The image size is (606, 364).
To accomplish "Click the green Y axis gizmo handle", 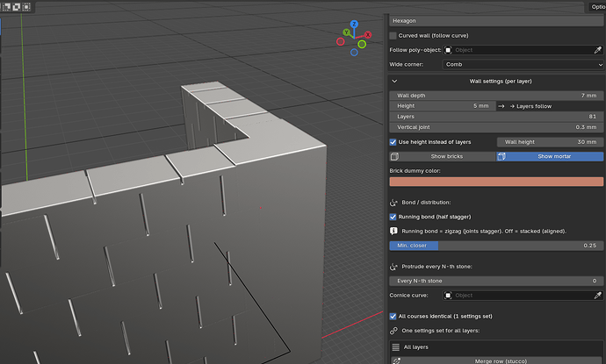I will [346, 32].
